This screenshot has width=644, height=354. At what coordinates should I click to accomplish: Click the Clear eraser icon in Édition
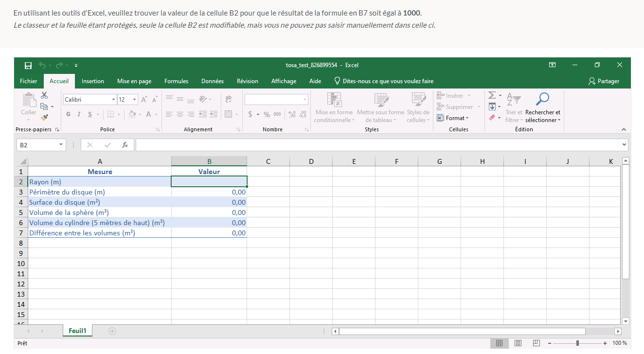[x=492, y=117]
